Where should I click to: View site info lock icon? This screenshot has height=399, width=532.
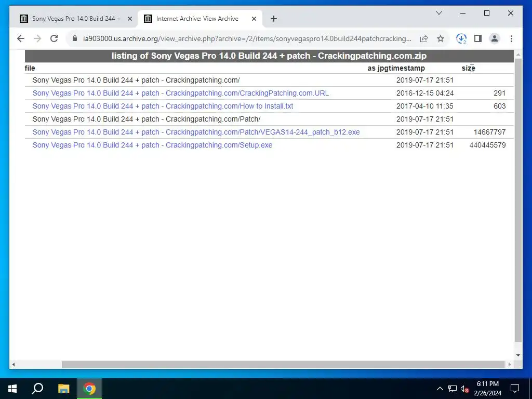coord(75,38)
